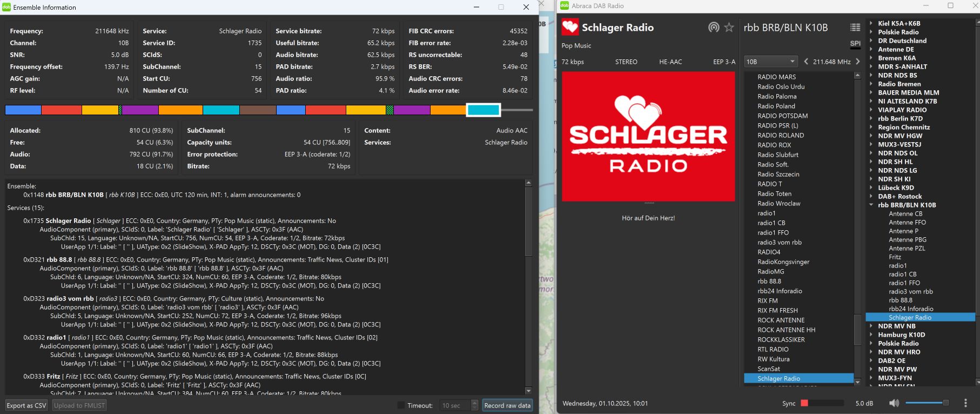Click the Schlager Radio slideshow image
Viewport: 980px width, 414px height.
coord(648,137)
